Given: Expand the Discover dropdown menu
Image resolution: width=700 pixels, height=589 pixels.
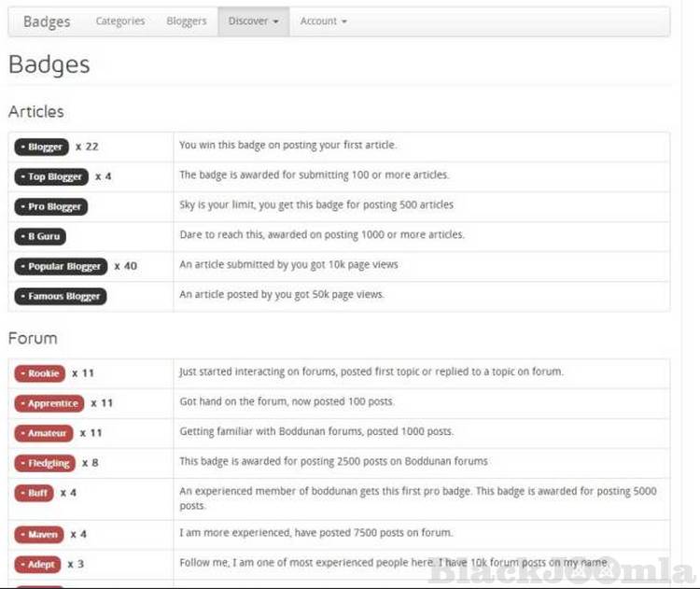Looking at the screenshot, I should [253, 21].
